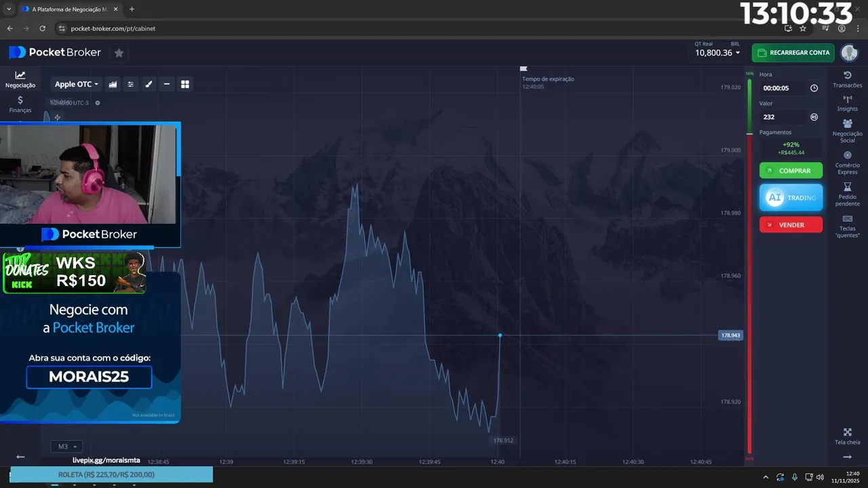Click the expiration time flag marker
The image size is (868, 488).
(523, 68)
